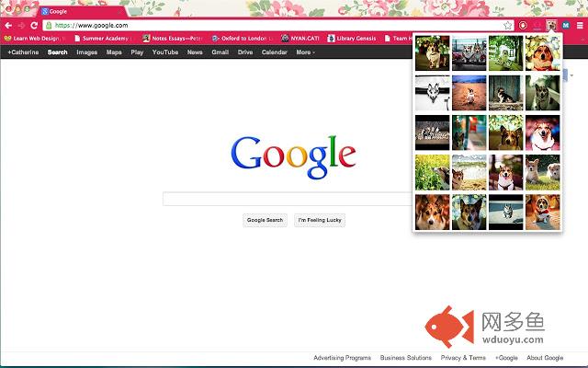
Task: Select the corgi on orange sand photo
Action: (469, 93)
